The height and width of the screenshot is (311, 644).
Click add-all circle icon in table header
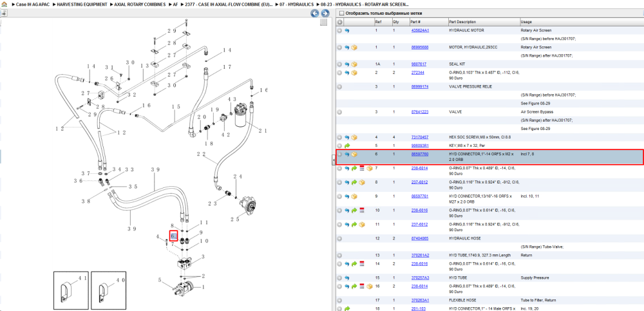339,22
